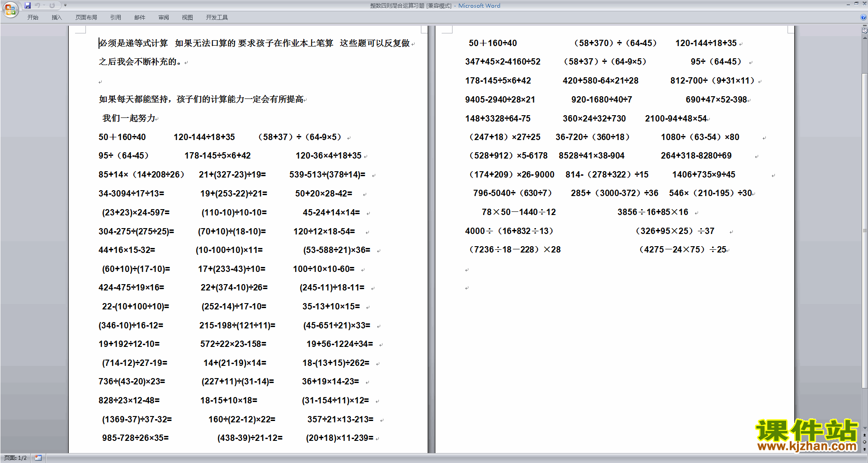Click the expression 920-1680÷40÷7

(602, 99)
